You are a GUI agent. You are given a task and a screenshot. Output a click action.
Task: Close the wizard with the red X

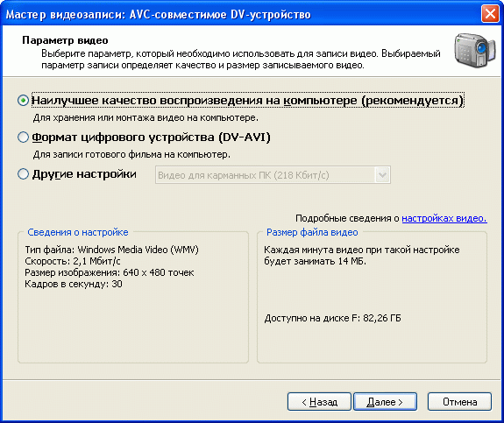pos(490,14)
